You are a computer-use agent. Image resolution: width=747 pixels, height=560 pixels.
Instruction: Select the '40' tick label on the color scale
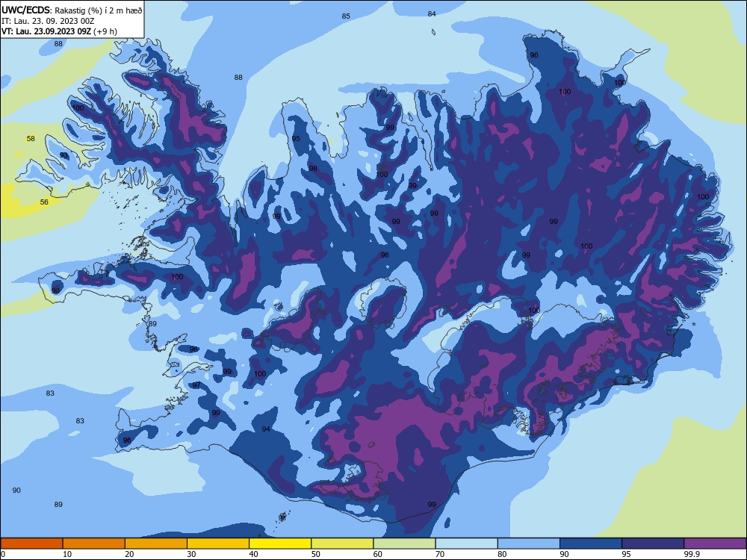[x=254, y=554]
